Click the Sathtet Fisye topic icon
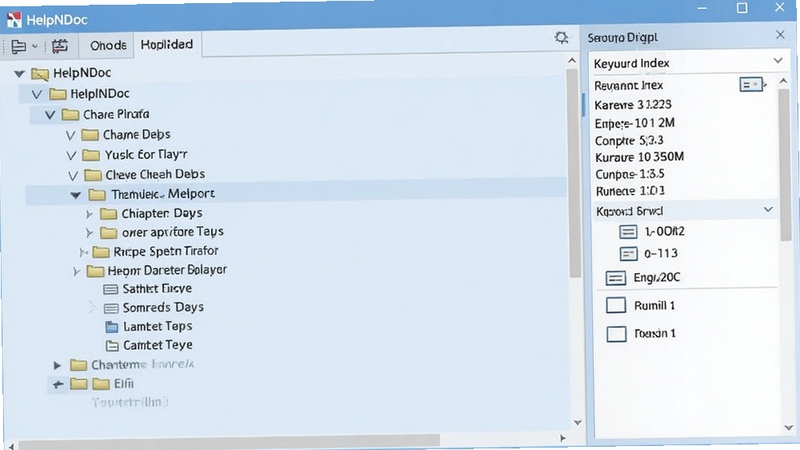Screen dimensions: 800x450 tap(111, 289)
